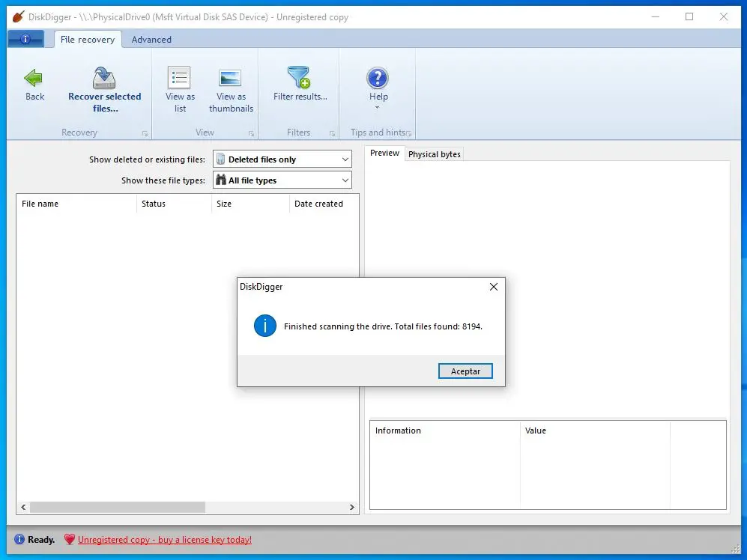Close the DiskDigger message dialog

[x=494, y=287]
